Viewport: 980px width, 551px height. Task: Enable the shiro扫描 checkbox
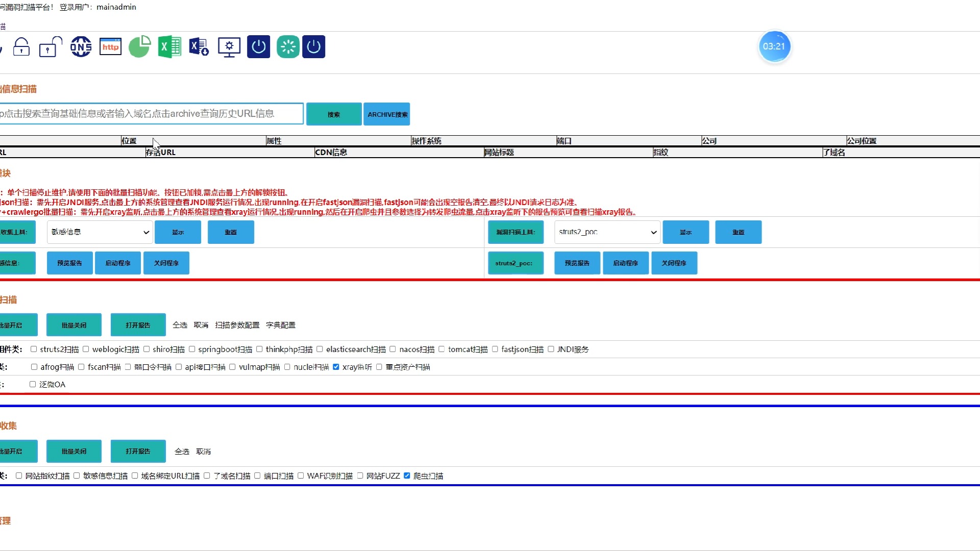146,349
